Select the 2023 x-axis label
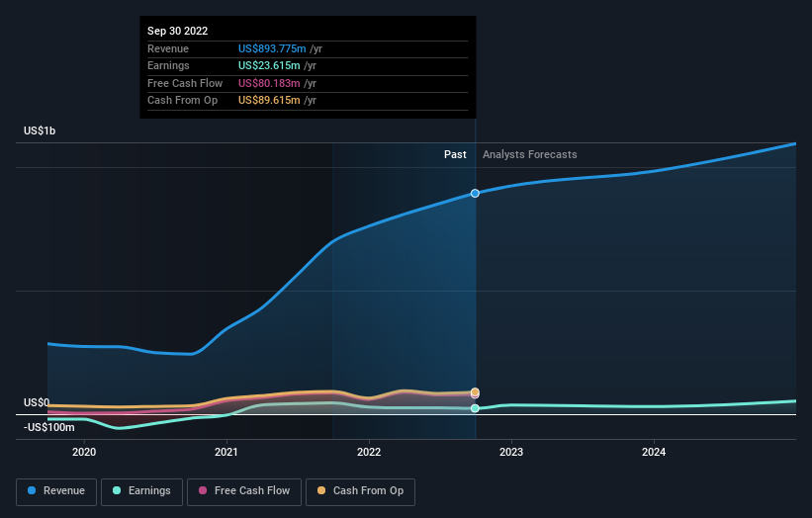 [x=511, y=453]
